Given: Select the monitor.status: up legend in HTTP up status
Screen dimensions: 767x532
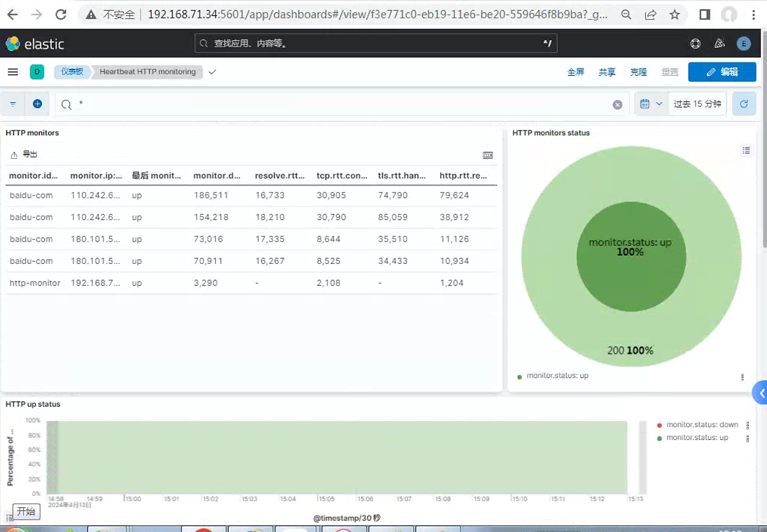Looking at the screenshot, I should coord(697,438).
